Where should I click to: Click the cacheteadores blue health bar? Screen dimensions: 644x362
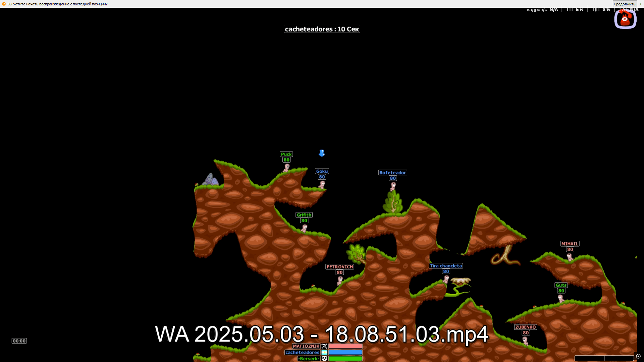pyautogui.click(x=345, y=352)
